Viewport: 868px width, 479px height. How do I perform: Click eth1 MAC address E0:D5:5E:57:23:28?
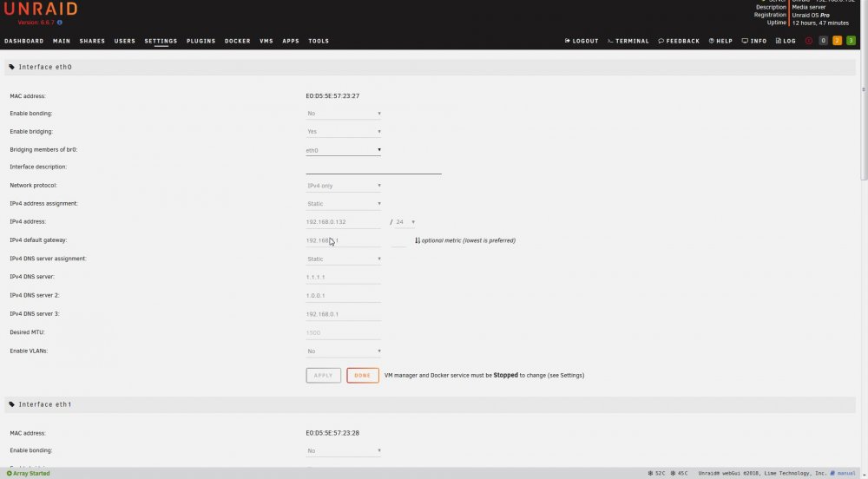pos(332,433)
